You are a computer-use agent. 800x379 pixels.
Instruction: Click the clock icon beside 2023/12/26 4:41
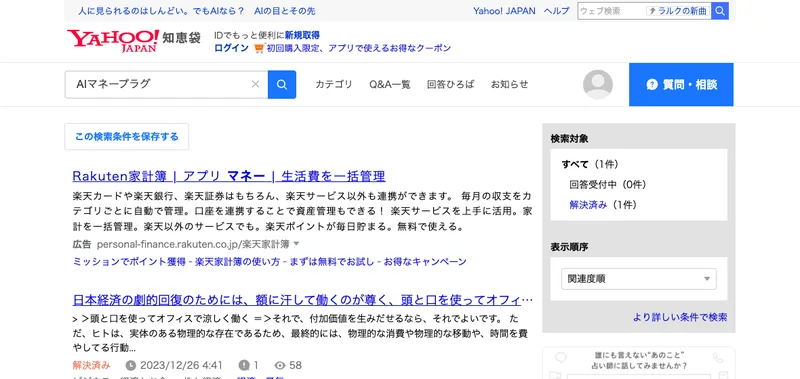click(131, 365)
